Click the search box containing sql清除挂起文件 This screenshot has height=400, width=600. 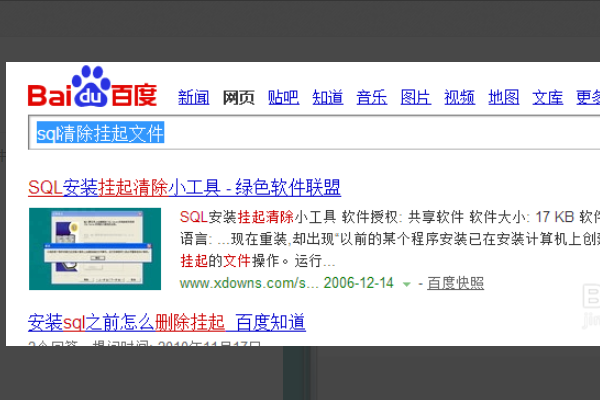314,133
